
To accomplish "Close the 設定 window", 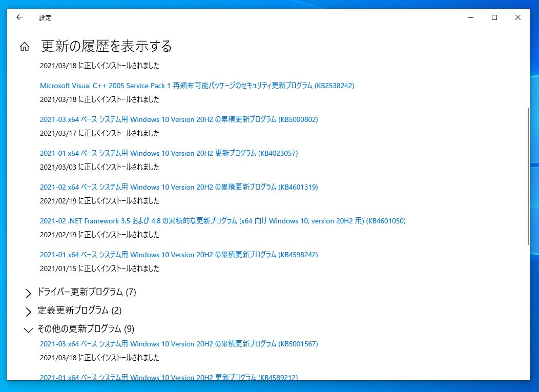I will [517, 17].
